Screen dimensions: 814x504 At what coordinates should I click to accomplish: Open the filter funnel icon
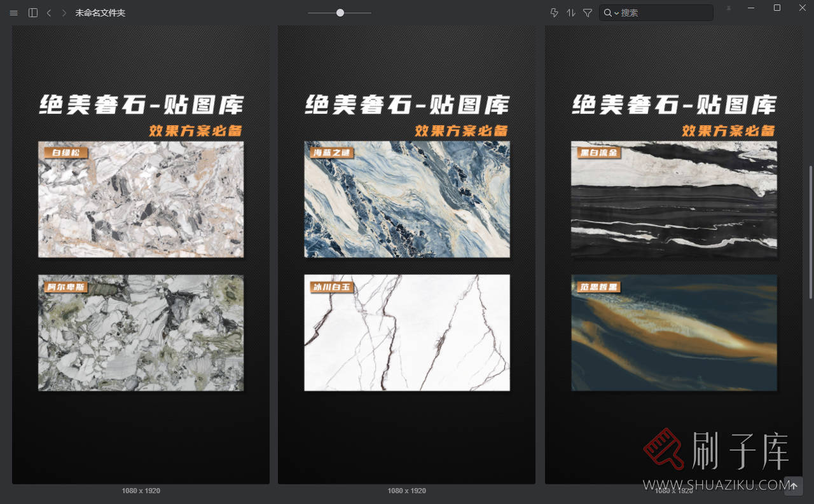(x=587, y=12)
